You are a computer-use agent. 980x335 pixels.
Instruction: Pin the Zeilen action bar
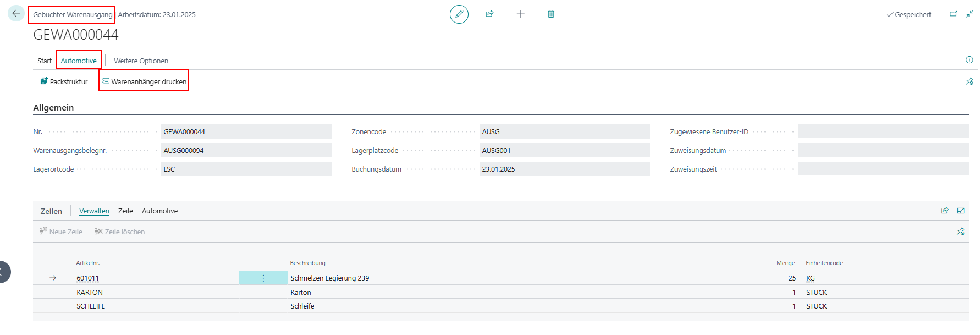pyautogui.click(x=960, y=232)
